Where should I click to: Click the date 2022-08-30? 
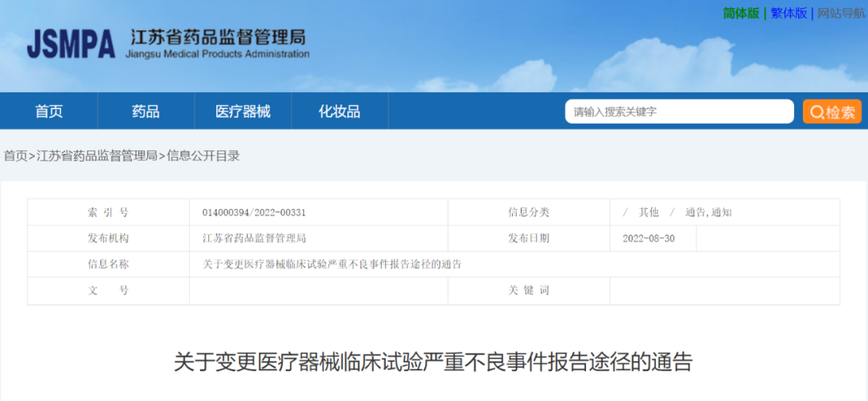(649, 239)
